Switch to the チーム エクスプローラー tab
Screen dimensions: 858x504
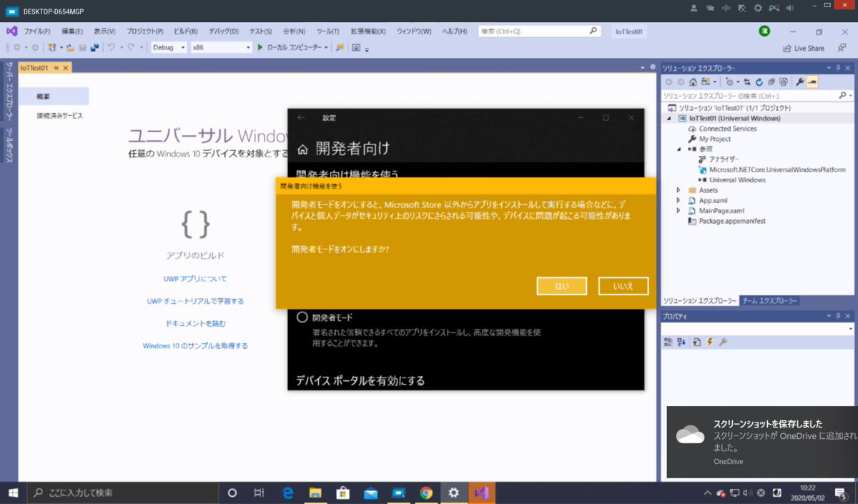771,301
